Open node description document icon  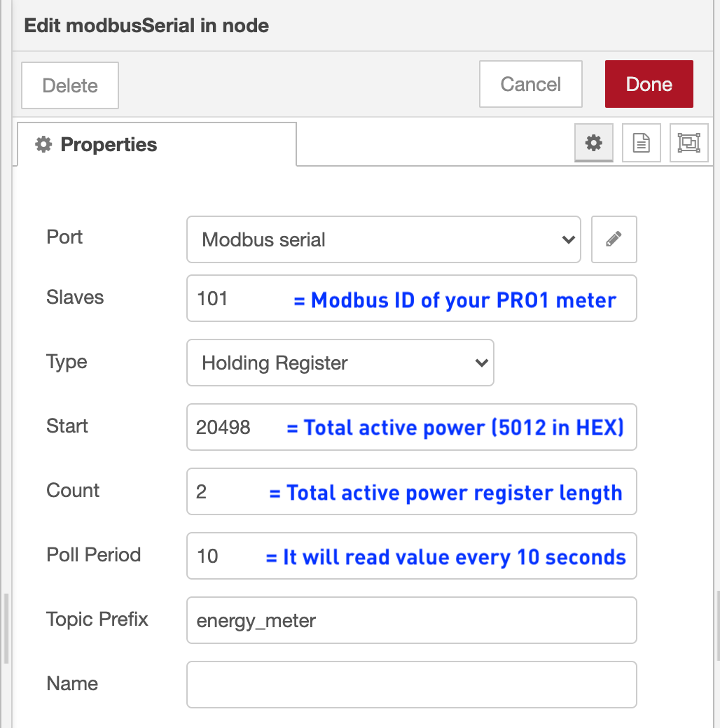coord(641,143)
